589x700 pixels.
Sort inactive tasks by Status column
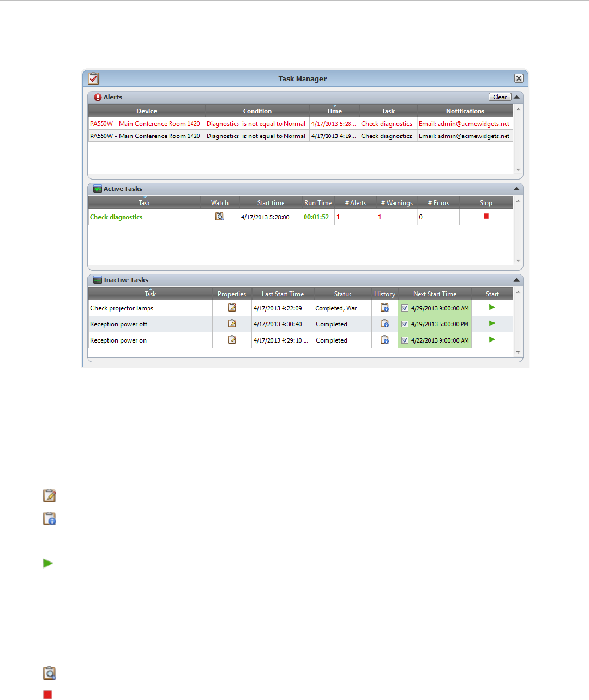342,294
